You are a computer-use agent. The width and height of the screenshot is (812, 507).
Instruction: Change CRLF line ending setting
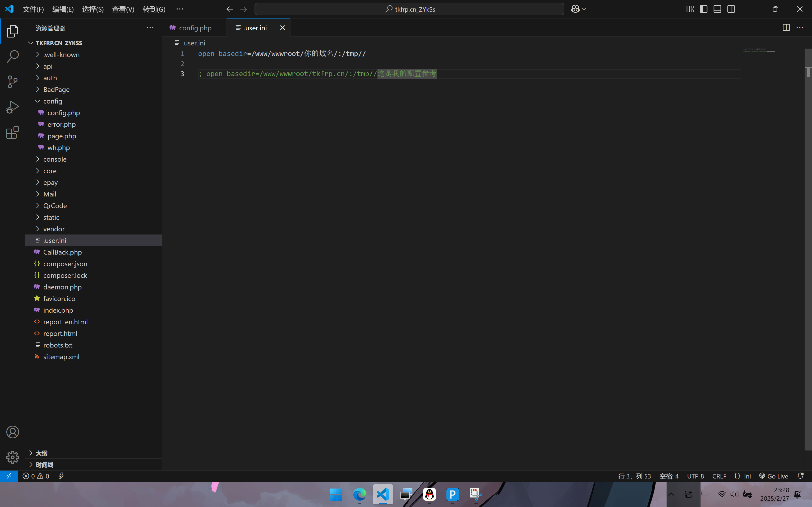click(719, 476)
